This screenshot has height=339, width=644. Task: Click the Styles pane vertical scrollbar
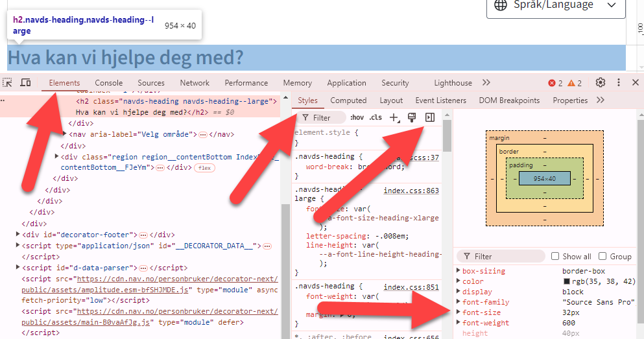447,136
